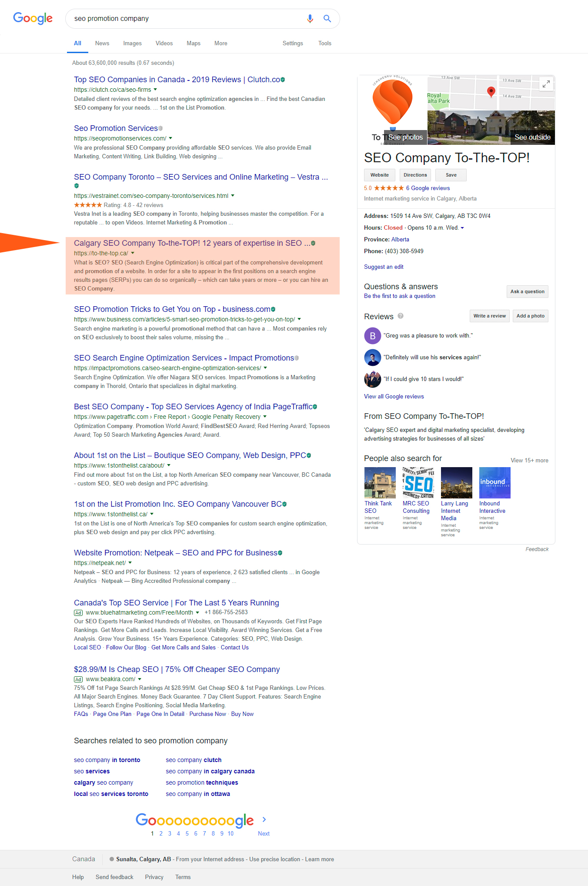Click related search seo promotion techniques
This screenshot has height=886, width=588.
click(x=202, y=782)
